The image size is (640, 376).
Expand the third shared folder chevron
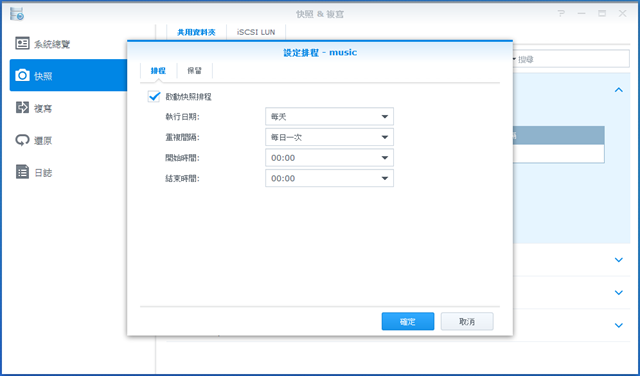pos(619,293)
